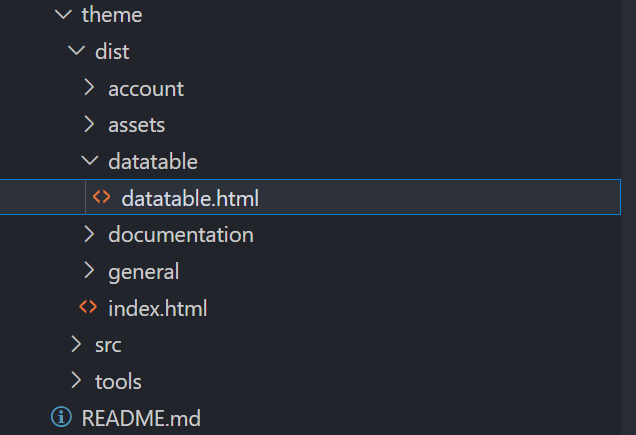This screenshot has width=636, height=435.
Task: Expand the account folder chevron
Action: 89,88
